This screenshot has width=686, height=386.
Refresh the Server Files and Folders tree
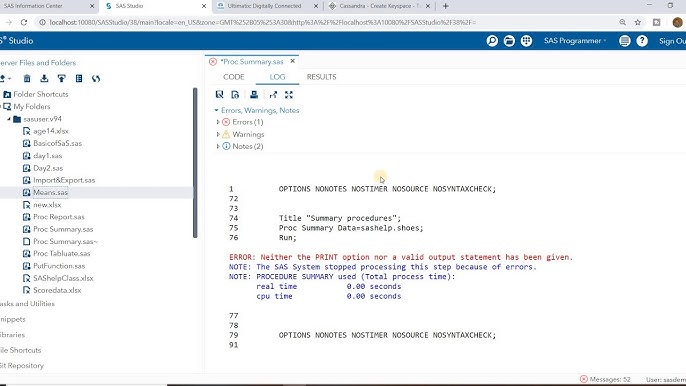pyautogui.click(x=96, y=78)
